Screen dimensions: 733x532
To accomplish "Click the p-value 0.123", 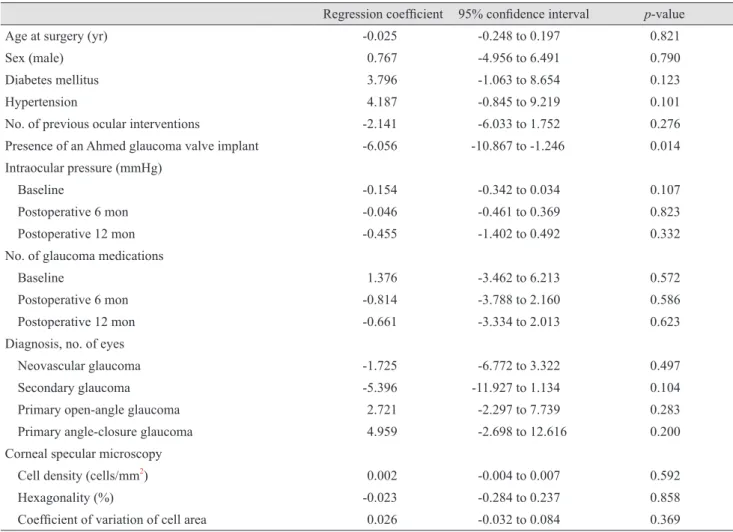I will click(665, 80).
